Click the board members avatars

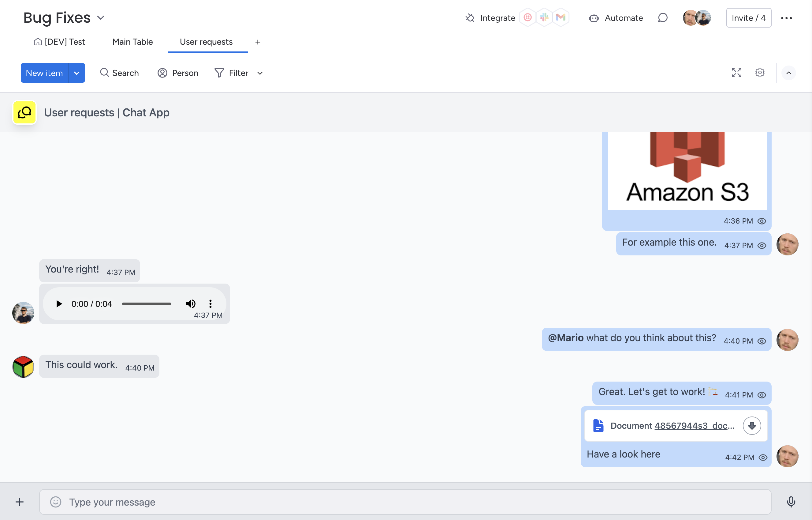pos(697,18)
